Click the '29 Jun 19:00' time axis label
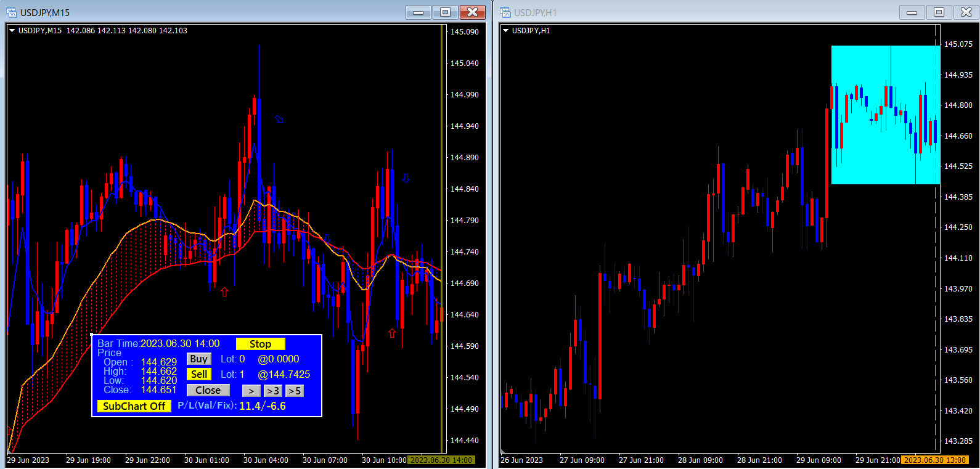The height and width of the screenshot is (469, 980). [88, 460]
